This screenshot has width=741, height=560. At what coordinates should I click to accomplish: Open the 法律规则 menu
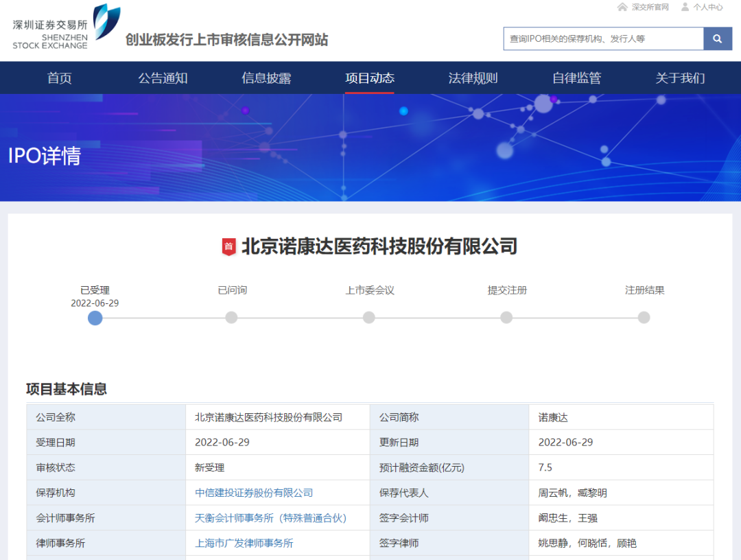click(x=473, y=78)
